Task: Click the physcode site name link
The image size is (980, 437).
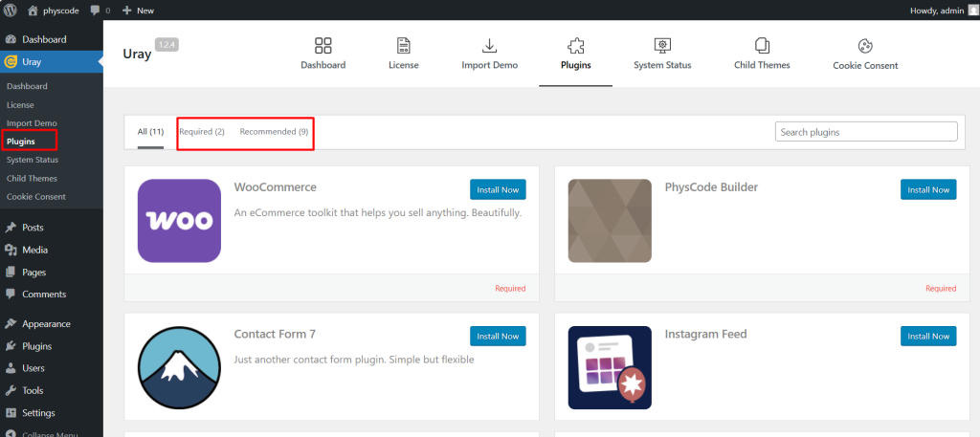Action: click(x=59, y=10)
